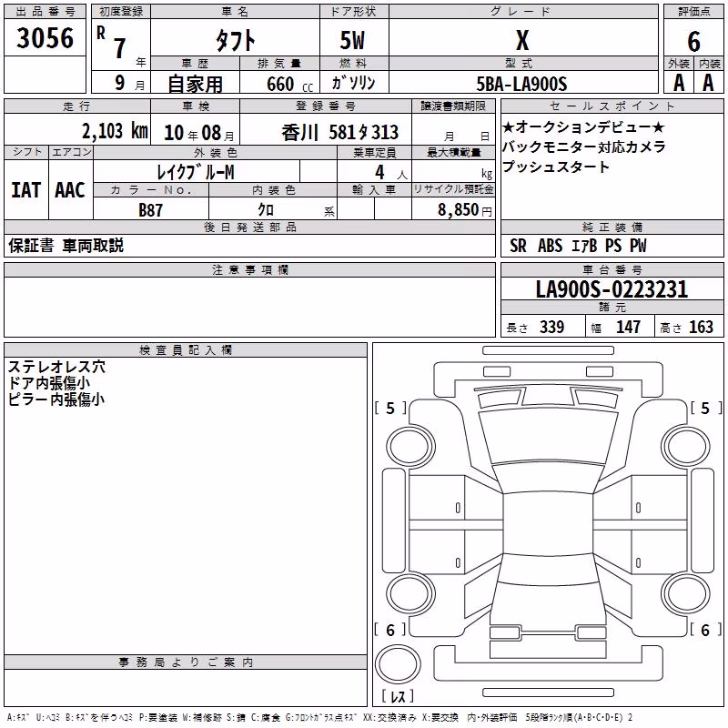This screenshot has height=728, width=728.
Task: Click the [レス] spare tire label
Action: coord(398,696)
